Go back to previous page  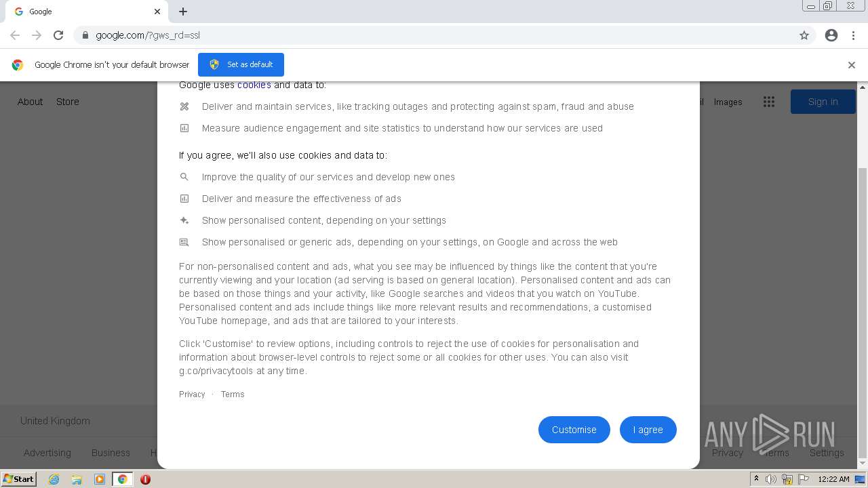coord(15,35)
